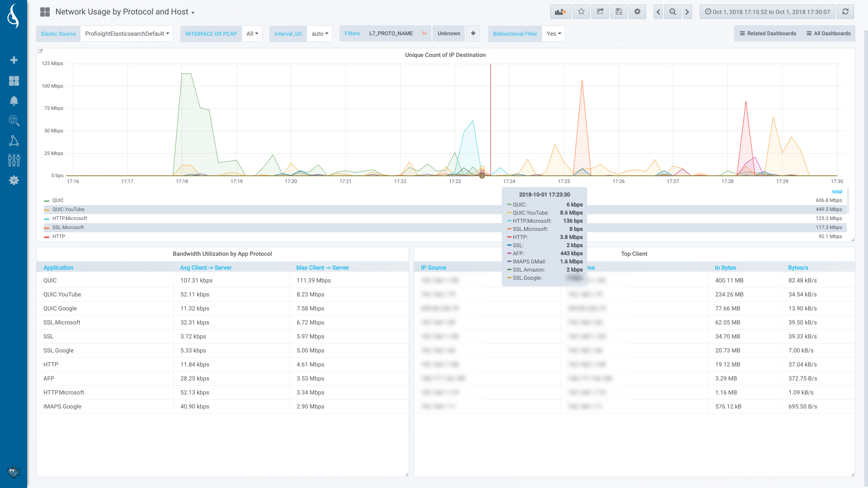The height and width of the screenshot is (488, 868).
Task: Shift time range forward with right arrow
Action: (x=687, y=12)
